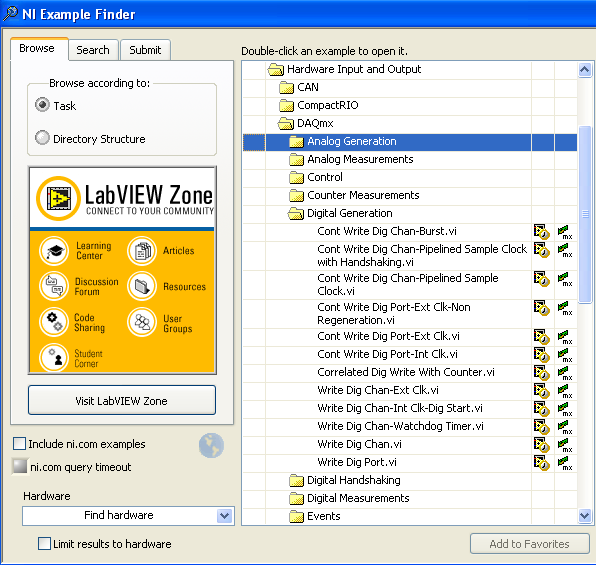
Task: Click scrollbar up arrow in examples list
Action: 585,70
